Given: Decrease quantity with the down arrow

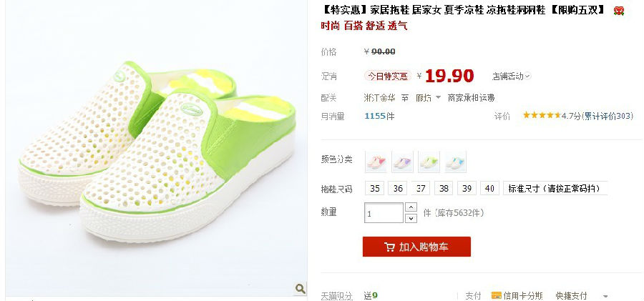Looking at the screenshot, I should point(411,219).
